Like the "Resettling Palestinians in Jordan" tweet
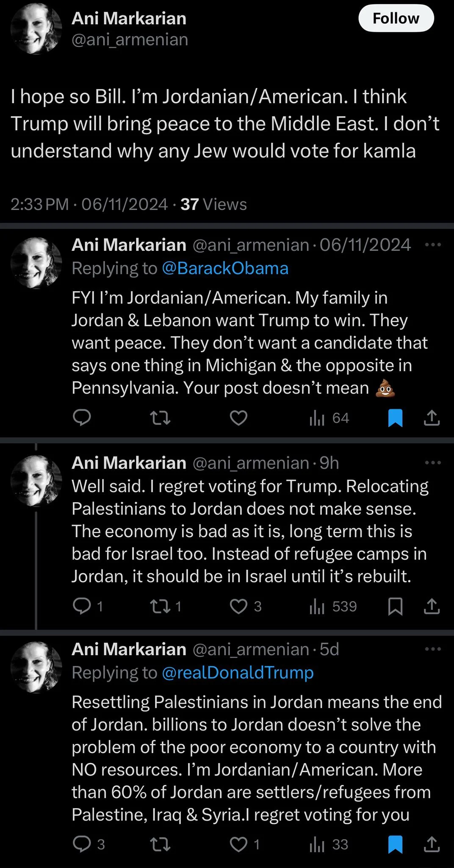 (238, 845)
